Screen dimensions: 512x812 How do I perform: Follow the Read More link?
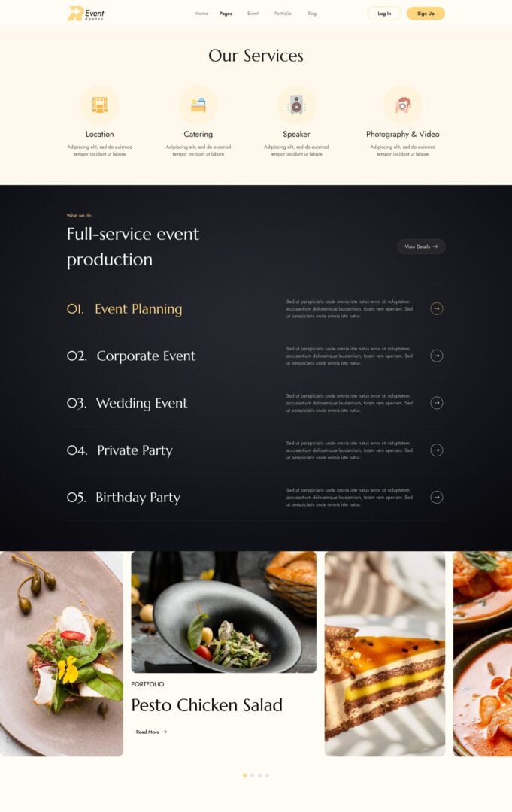click(151, 732)
